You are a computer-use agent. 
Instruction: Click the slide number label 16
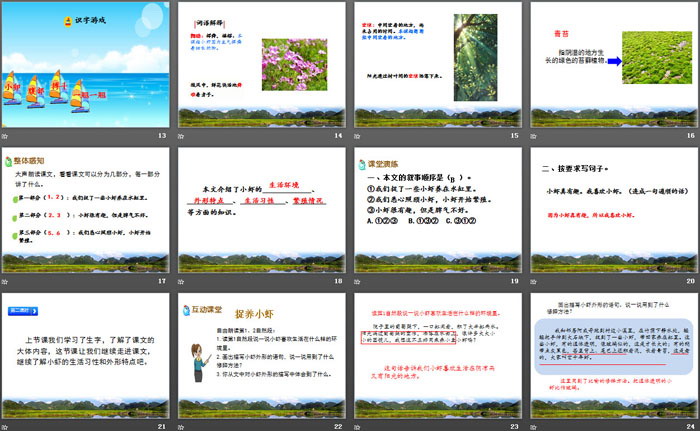(691, 135)
